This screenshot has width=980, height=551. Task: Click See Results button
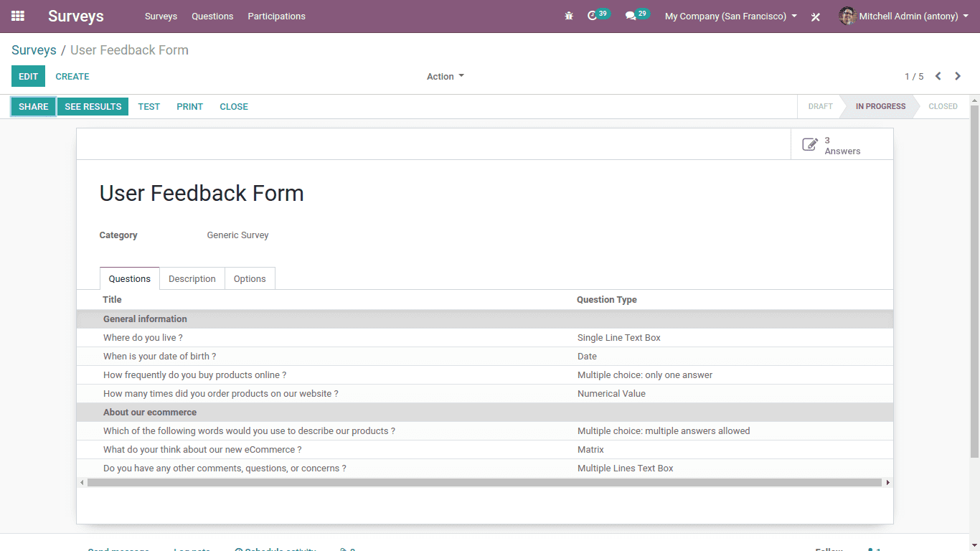tap(93, 106)
